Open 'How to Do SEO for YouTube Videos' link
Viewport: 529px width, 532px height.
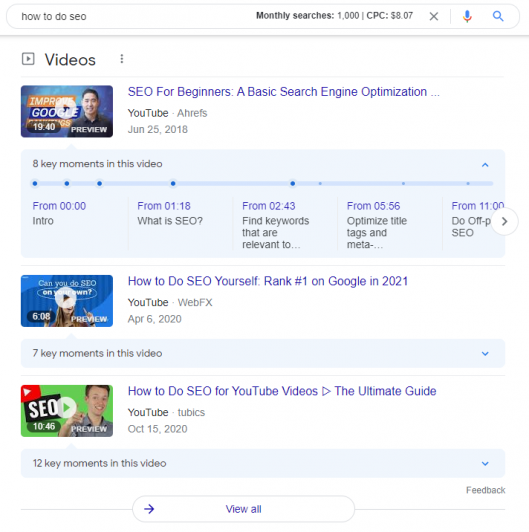pos(282,391)
